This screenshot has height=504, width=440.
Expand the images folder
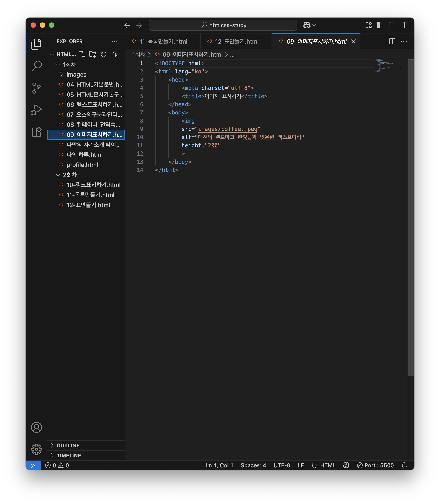76,74
